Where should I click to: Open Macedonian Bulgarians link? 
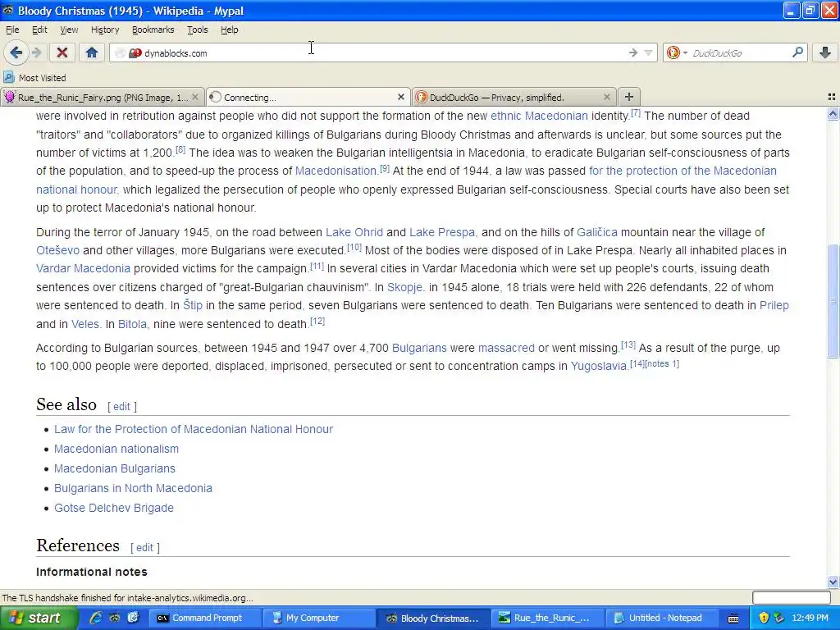[x=115, y=468]
